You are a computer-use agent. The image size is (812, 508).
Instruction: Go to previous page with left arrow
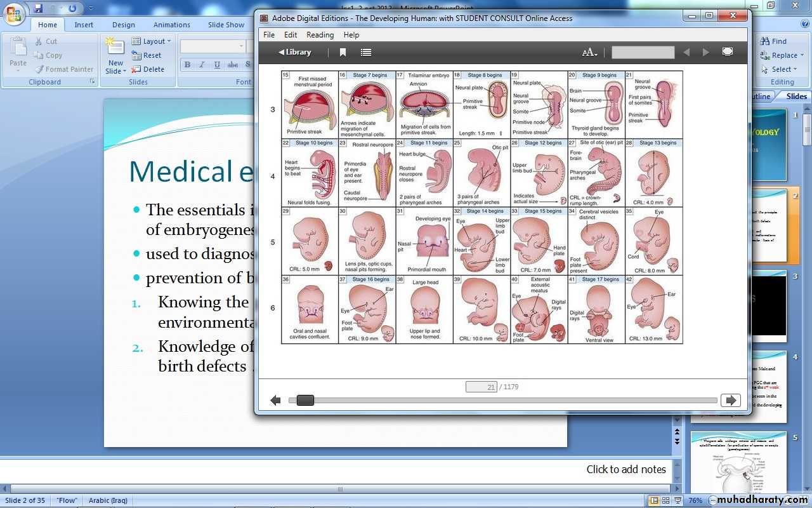tap(275, 400)
